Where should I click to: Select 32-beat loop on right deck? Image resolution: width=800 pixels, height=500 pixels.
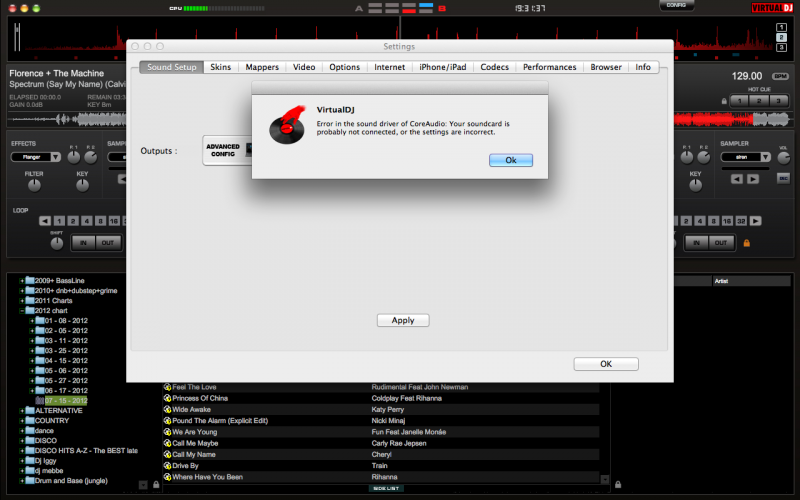741,221
